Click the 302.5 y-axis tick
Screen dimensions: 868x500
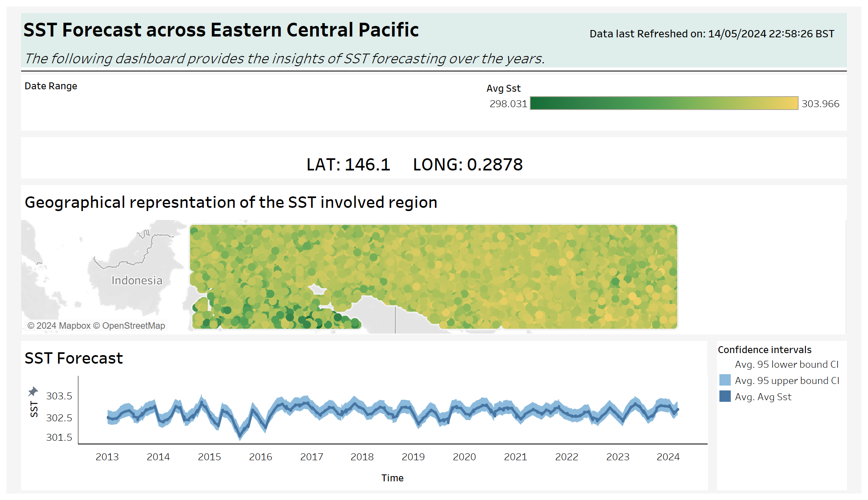(59, 418)
